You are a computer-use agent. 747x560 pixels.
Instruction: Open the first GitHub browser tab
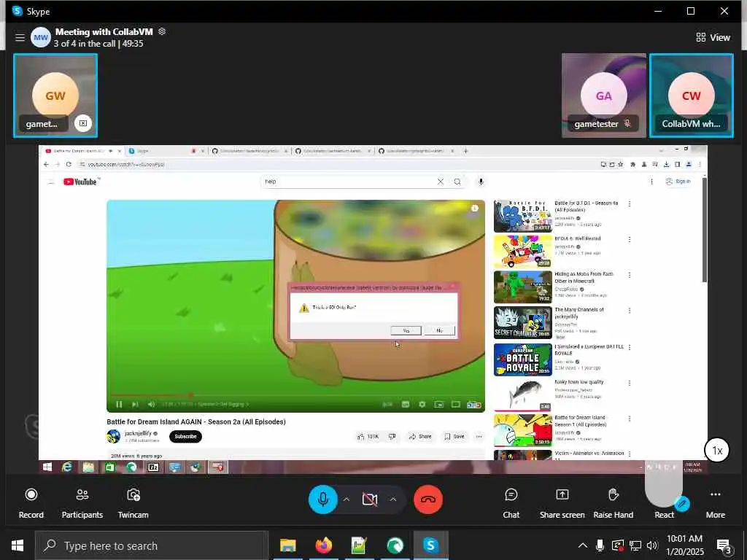248,151
